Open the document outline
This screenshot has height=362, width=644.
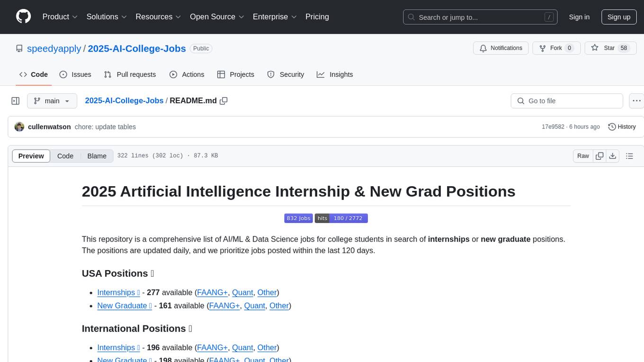629,156
